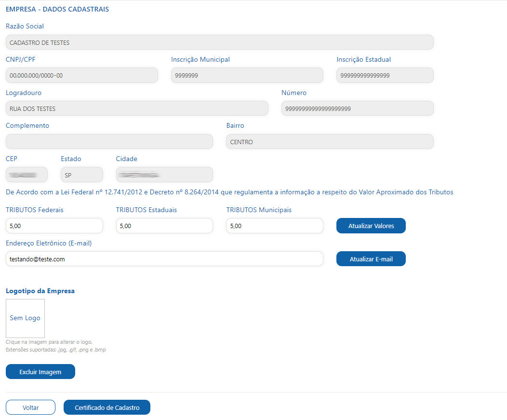Viewport: 507px width, 420px height.
Task: Click the Bairro field with CENTRO
Action: pos(330,142)
